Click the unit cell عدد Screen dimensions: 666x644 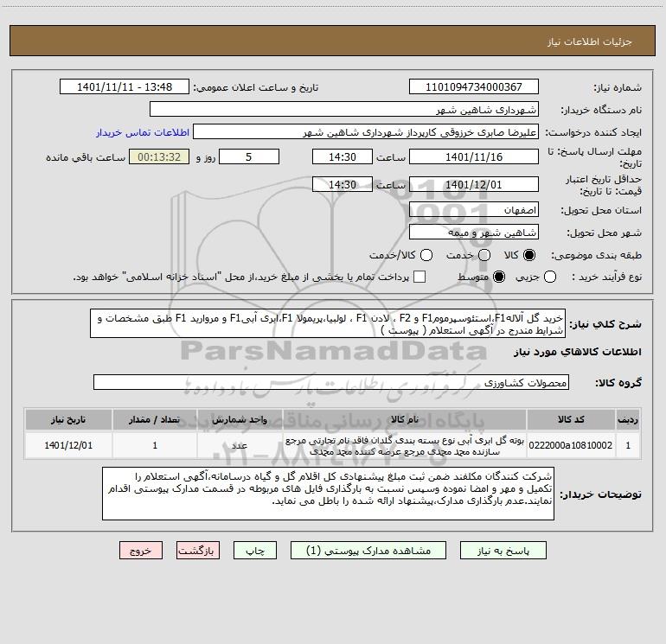240,445
